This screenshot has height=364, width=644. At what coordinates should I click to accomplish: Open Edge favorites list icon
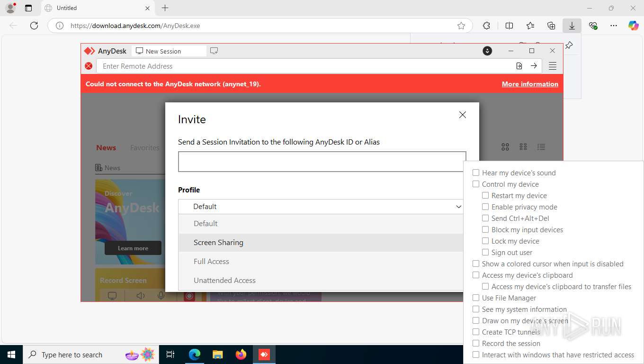(x=530, y=26)
